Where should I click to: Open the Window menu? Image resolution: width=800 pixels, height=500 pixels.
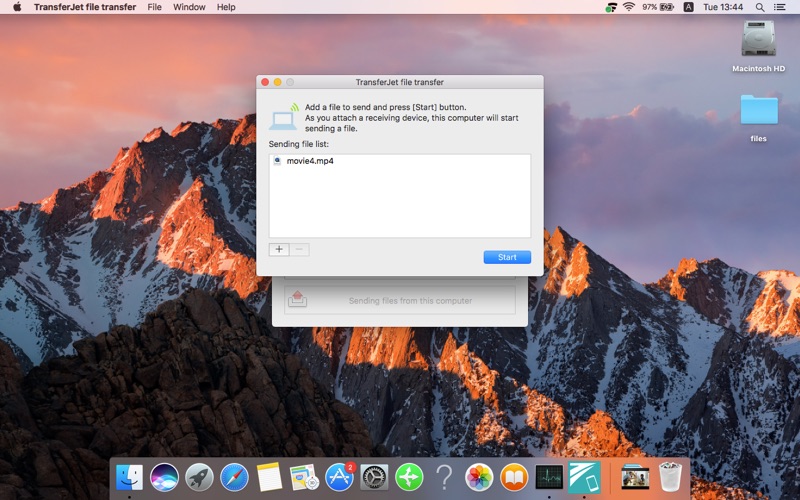pos(189,7)
